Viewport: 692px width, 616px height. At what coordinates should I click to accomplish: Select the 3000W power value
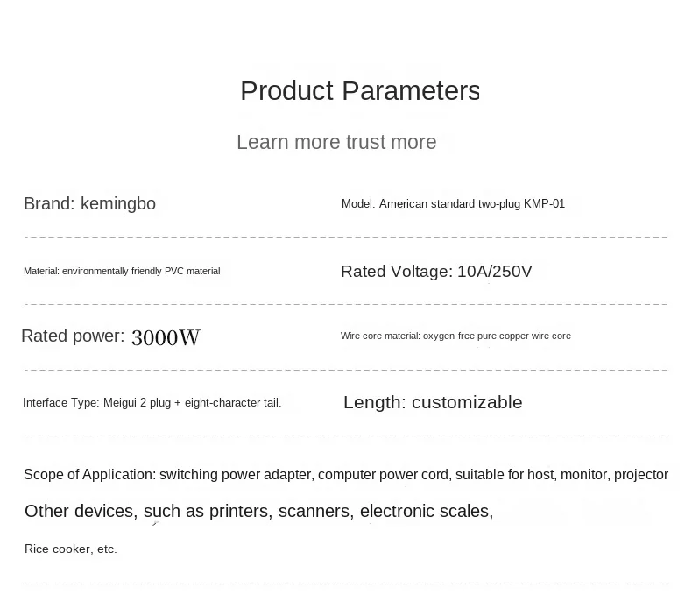pyautogui.click(x=166, y=338)
